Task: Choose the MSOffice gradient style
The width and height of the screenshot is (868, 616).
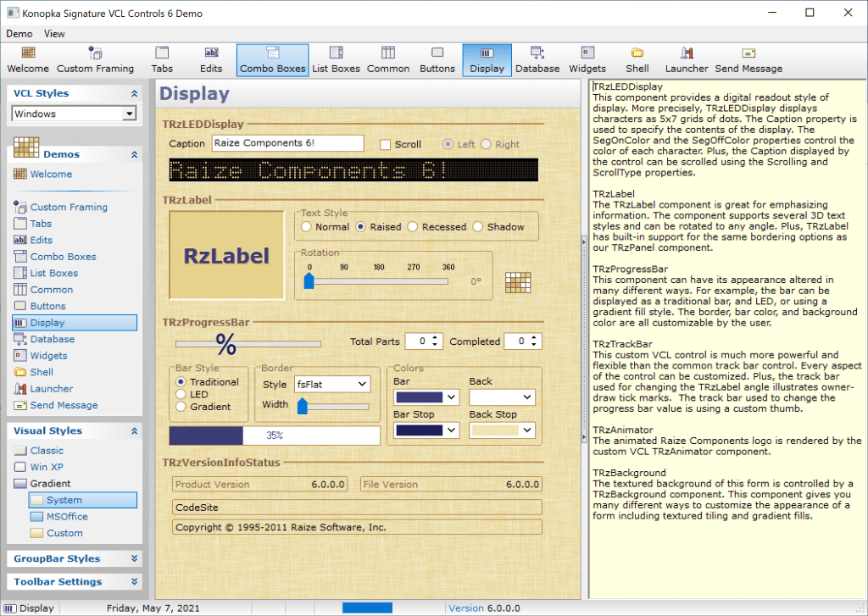Action: 67,516
